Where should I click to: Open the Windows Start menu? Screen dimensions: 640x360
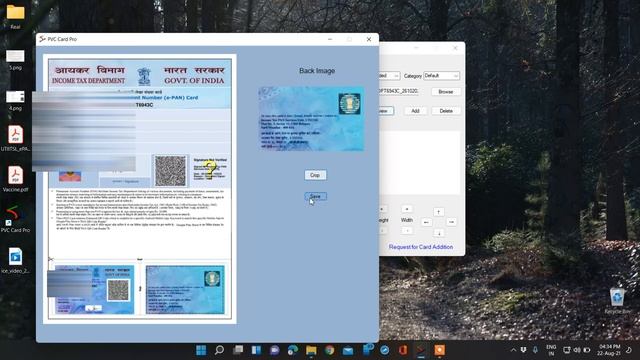(x=201, y=350)
